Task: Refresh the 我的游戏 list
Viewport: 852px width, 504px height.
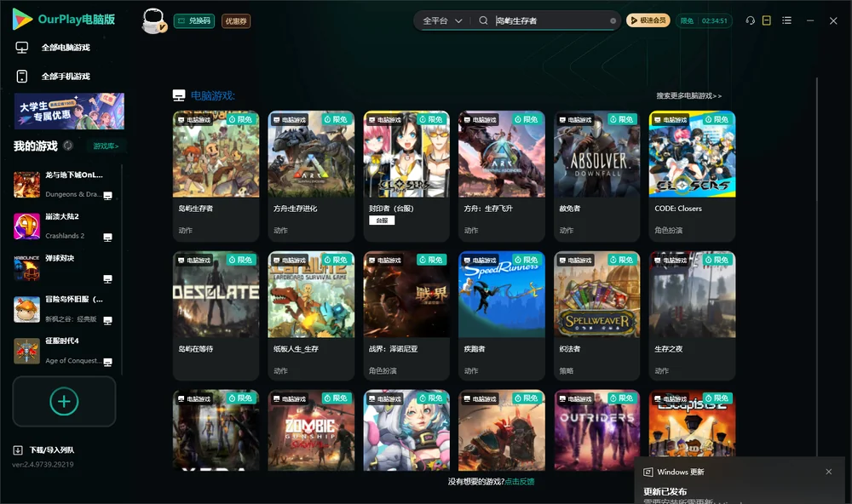Action: point(68,146)
